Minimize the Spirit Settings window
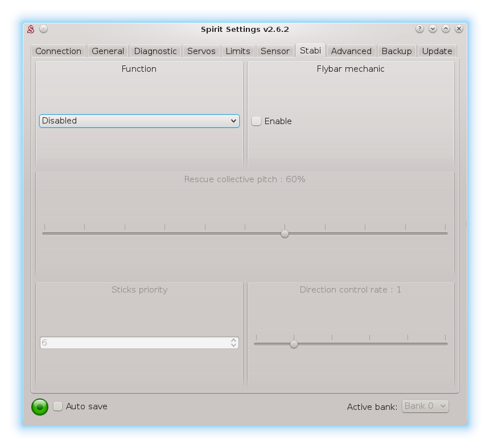The image size is (490, 448). coord(433,29)
